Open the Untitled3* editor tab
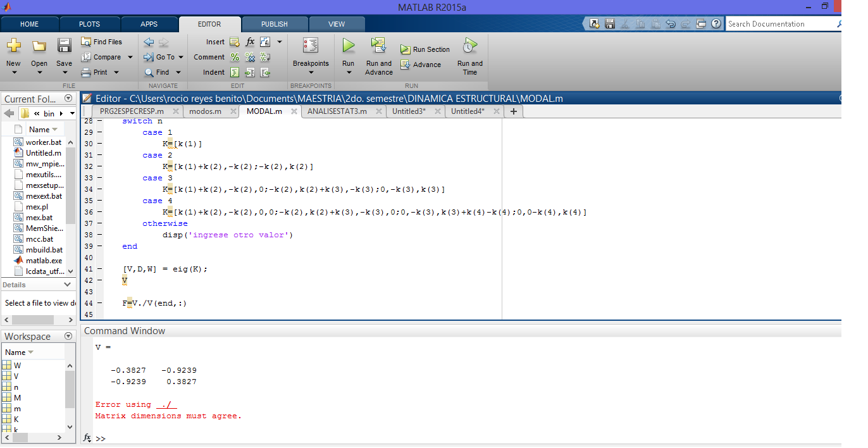Screen dimensions: 868x448 [409, 111]
